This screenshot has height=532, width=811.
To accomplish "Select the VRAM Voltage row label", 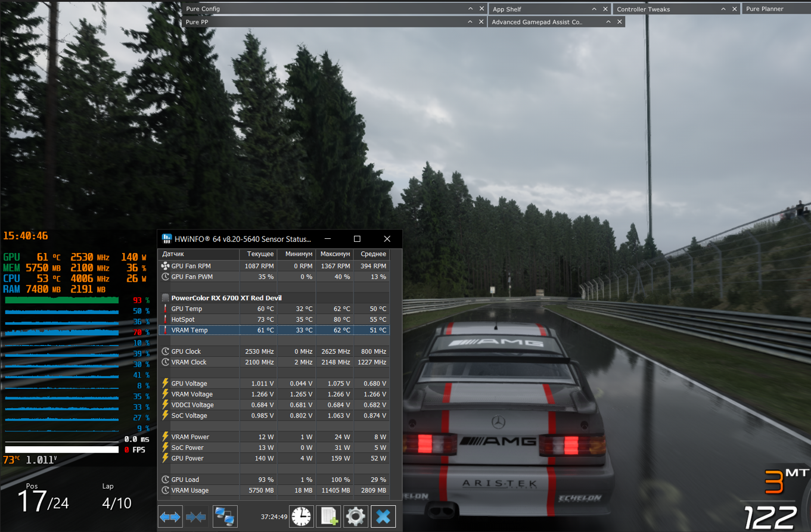I will pyautogui.click(x=192, y=394).
